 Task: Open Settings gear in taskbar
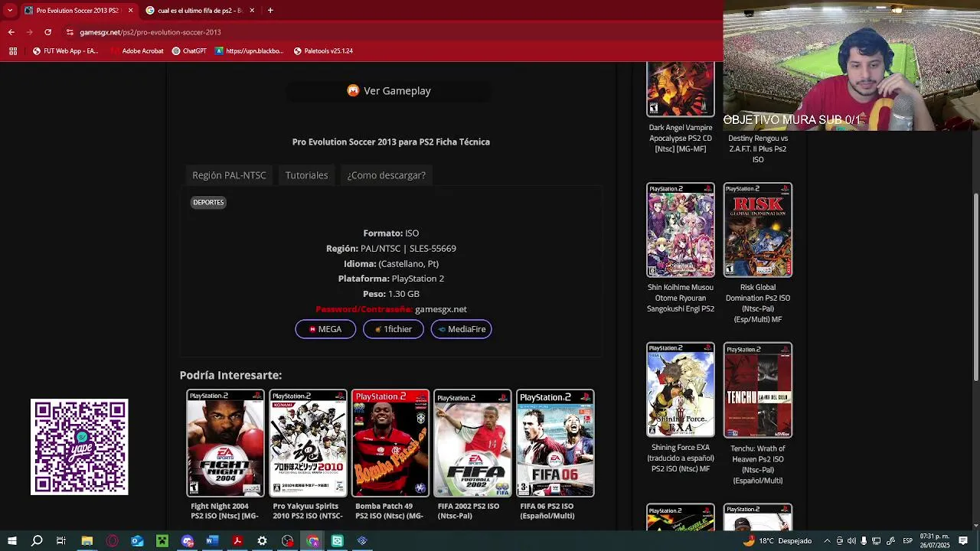pos(262,541)
